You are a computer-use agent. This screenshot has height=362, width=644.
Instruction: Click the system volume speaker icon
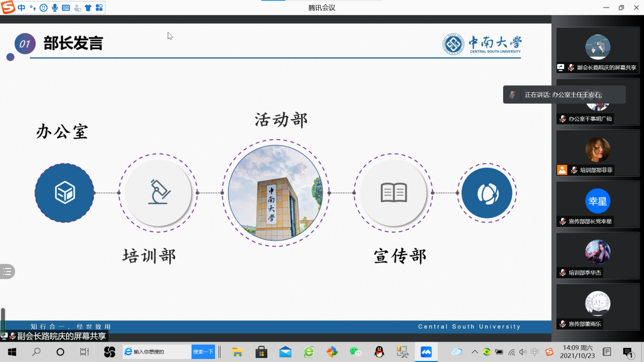[523, 352]
